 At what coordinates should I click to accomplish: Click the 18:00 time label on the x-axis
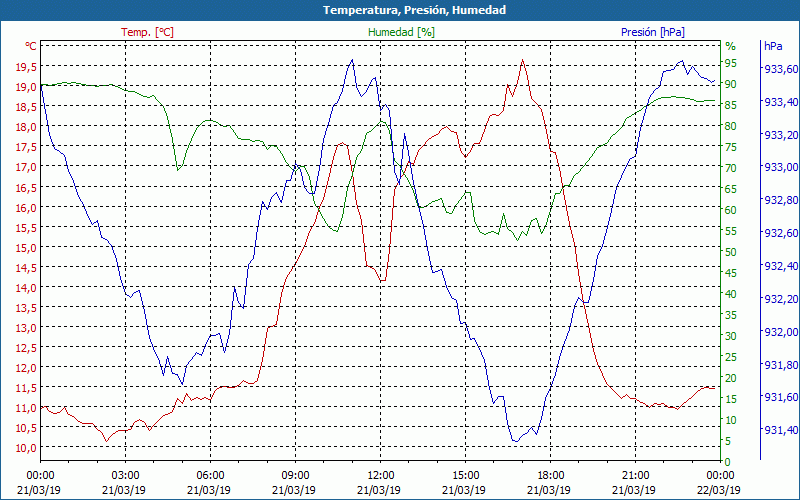click(551, 475)
